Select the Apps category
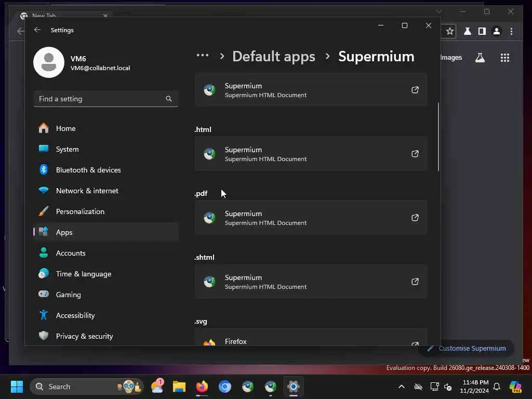The image size is (532, 399). click(x=106, y=232)
